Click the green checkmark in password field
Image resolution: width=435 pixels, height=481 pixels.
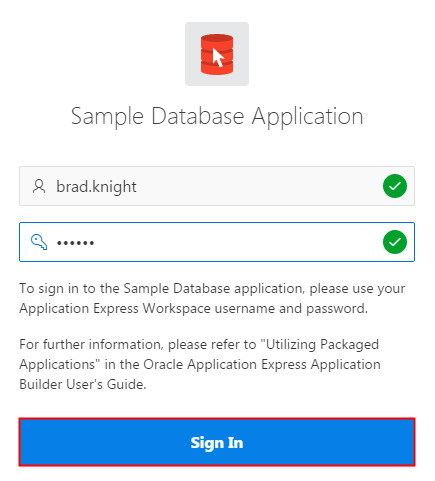pos(395,242)
